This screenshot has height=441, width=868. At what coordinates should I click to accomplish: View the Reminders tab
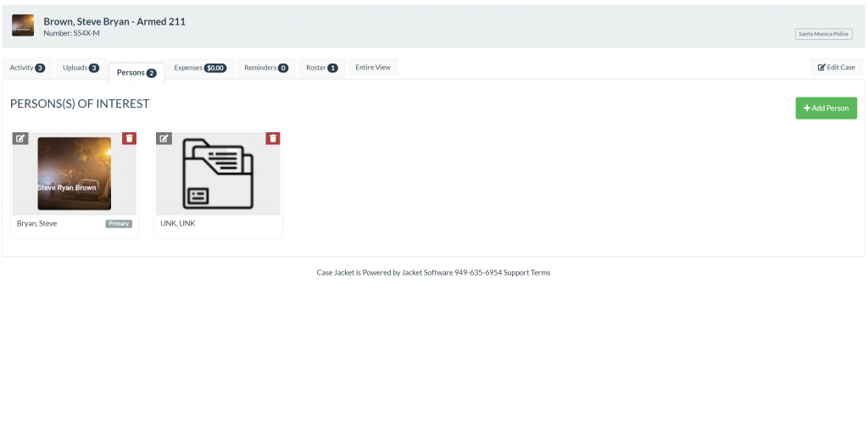[x=266, y=68]
